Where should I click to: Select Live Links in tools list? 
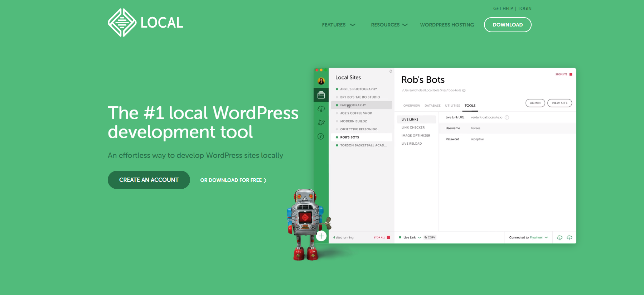click(416, 120)
